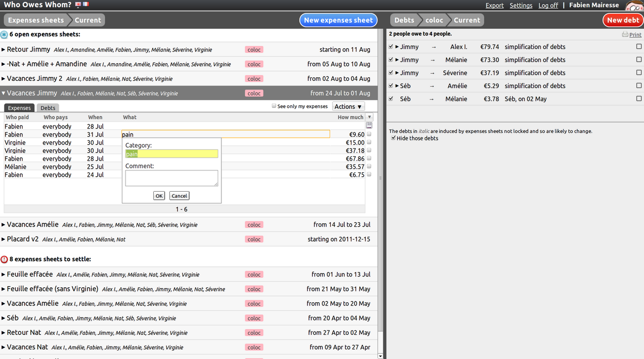Screen dimensions: 644x359
Task: Expand Séb to Amélie debt details
Action: click(397, 86)
